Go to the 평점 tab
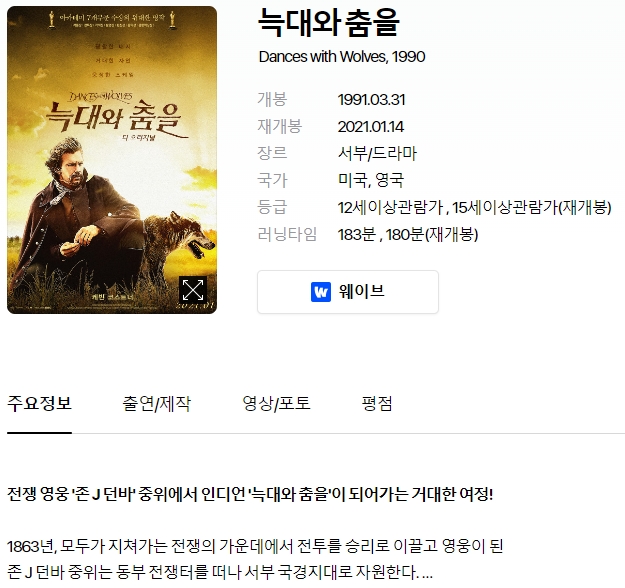Viewport: 625px width, 588px height. point(377,403)
